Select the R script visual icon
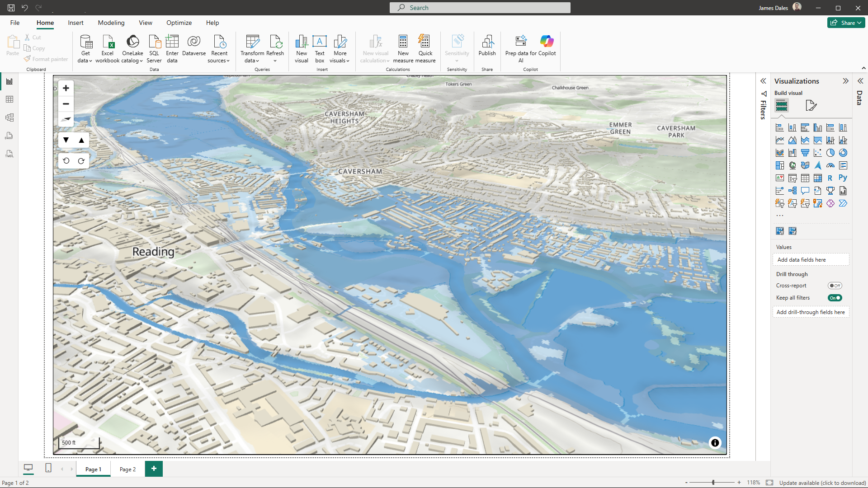Image resolution: width=868 pixels, height=488 pixels. (830, 178)
